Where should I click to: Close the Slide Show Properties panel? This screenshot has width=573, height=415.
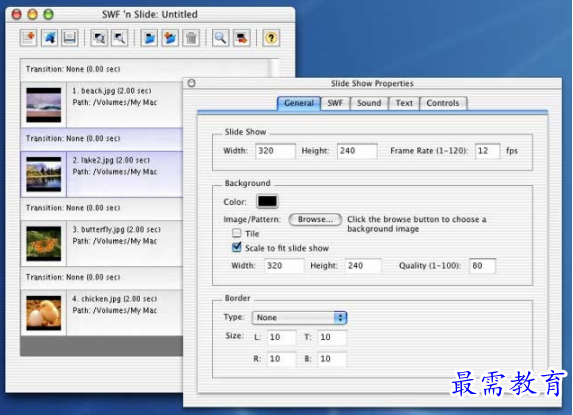191,83
